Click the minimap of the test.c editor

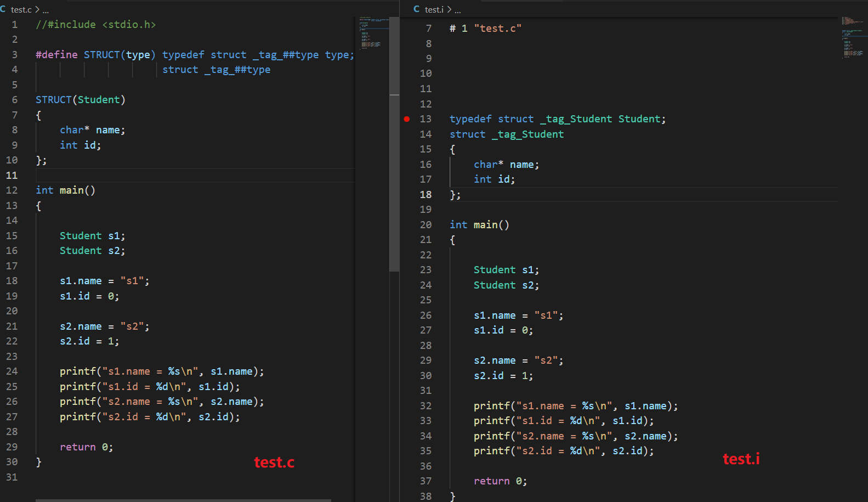374,33
